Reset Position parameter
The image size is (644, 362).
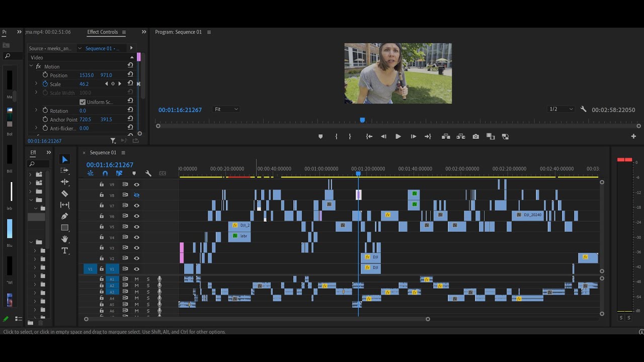click(x=130, y=74)
